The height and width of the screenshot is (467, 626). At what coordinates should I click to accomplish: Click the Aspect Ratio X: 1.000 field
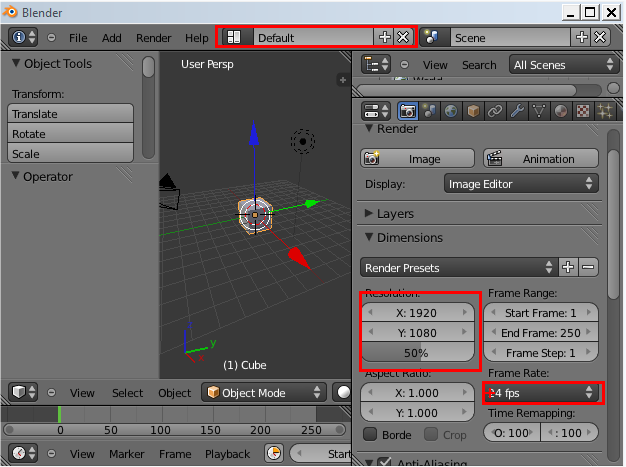coord(417,393)
